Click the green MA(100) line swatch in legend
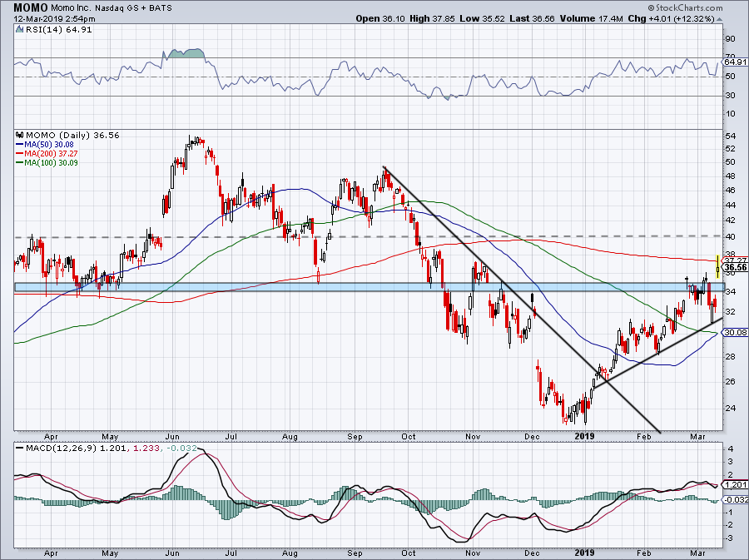The image size is (749, 560). pos(20,162)
